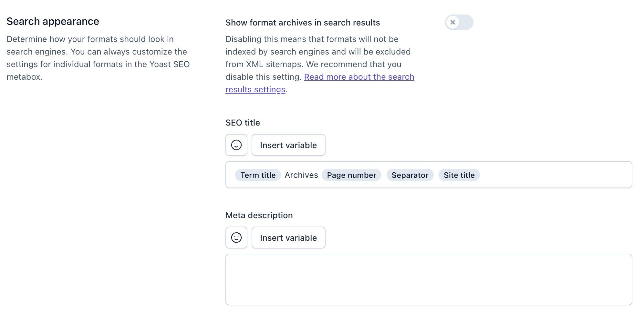The height and width of the screenshot is (315, 644).
Task: Select the Page number variable chip
Action: point(351,175)
